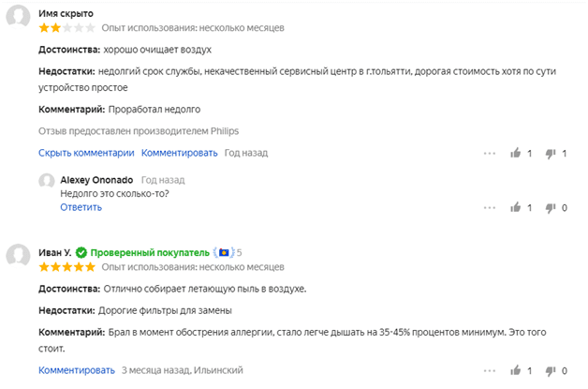Screen dimensions: 588x389
Task: Open more options for the anonymous review
Action: [x=490, y=153]
